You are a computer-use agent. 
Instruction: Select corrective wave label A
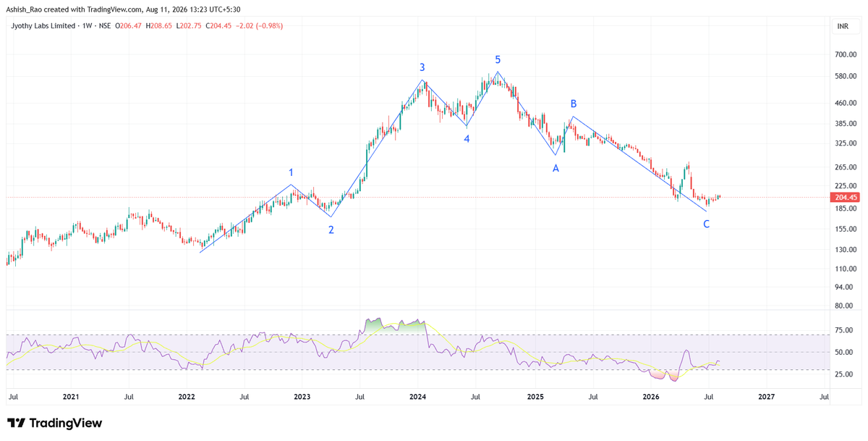coord(556,168)
